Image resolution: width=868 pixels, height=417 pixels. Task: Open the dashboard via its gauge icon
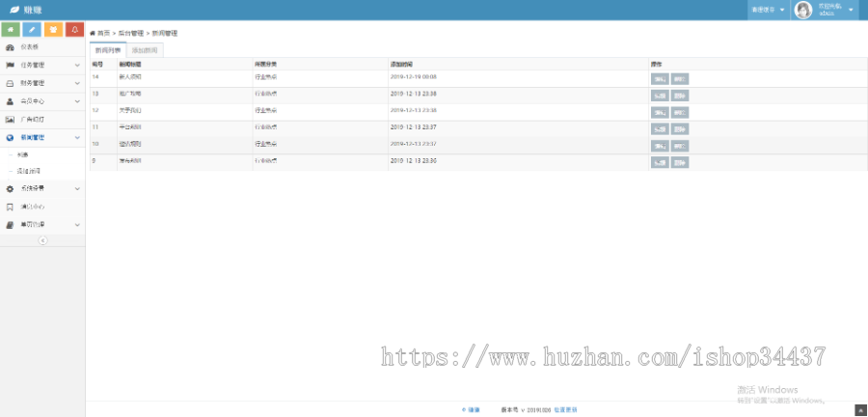click(10, 46)
